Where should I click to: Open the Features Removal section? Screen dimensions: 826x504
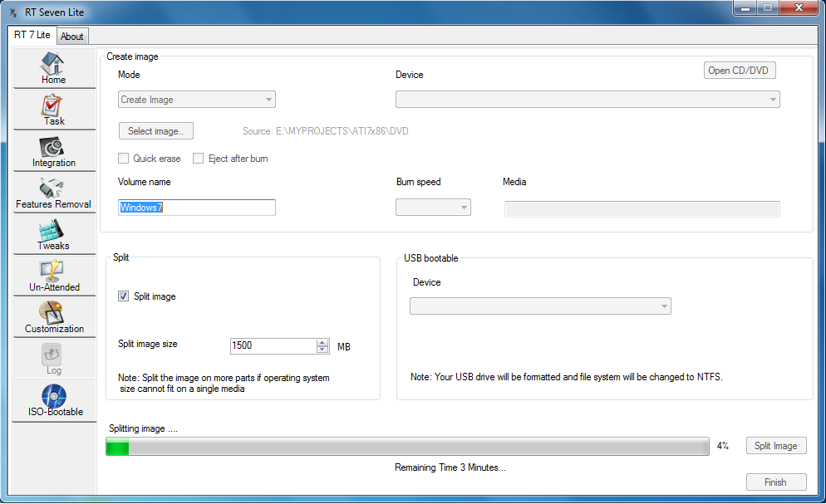click(54, 193)
